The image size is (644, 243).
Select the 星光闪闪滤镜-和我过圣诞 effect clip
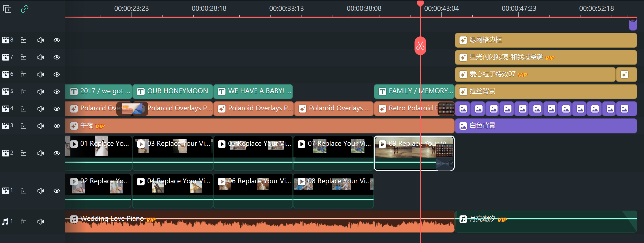(x=546, y=57)
